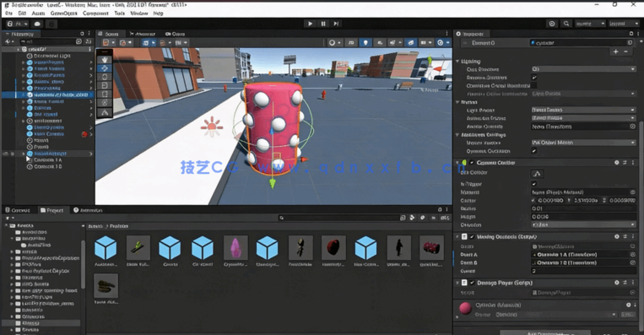Image resolution: width=644 pixels, height=335 pixels.
Task: Open the Layout dropdown in the top toolbar
Action: click(623, 24)
